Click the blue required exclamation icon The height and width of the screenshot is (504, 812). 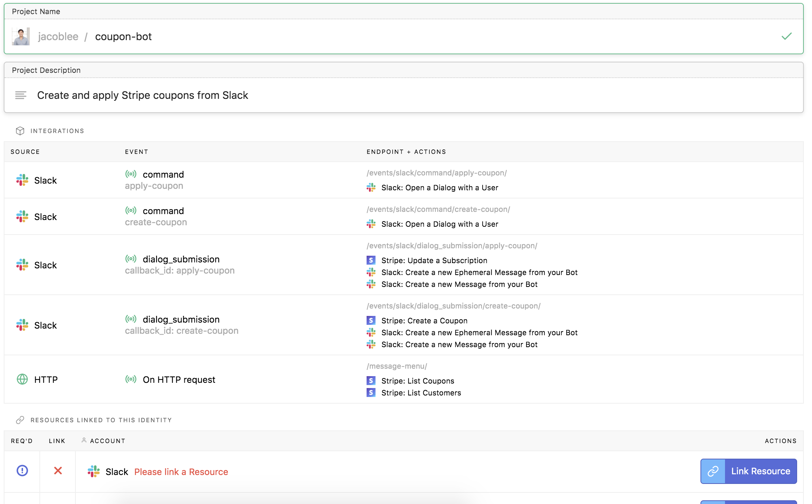(22, 471)
